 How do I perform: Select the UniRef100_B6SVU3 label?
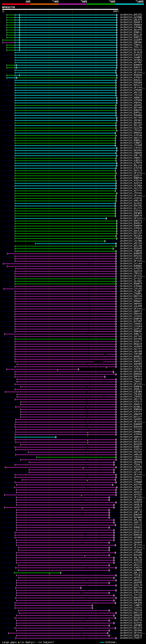[131, 50]
